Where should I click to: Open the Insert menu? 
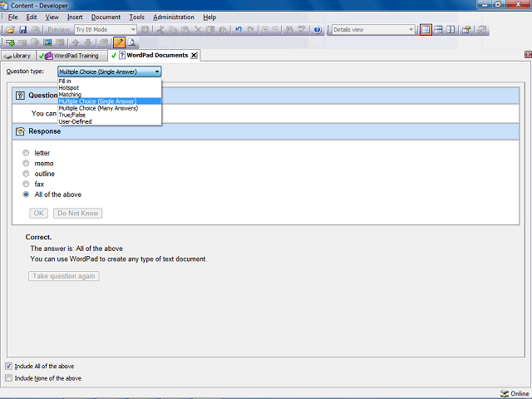75,17
